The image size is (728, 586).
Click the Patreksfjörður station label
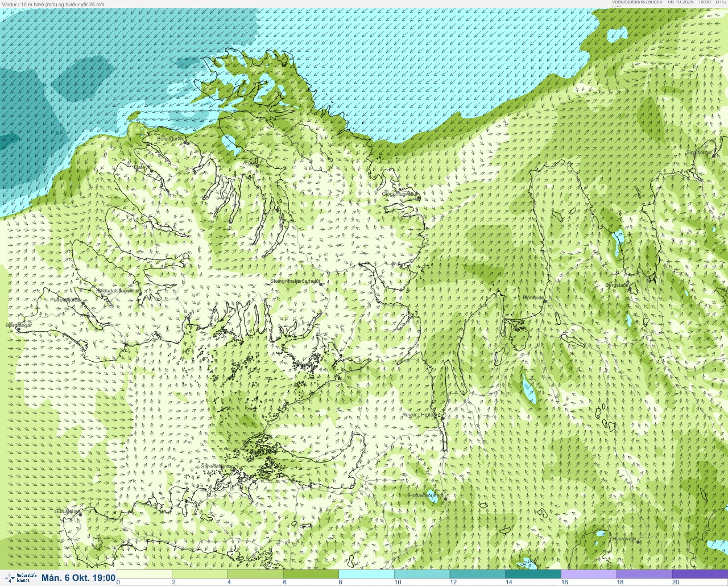[x=66, y=300]
